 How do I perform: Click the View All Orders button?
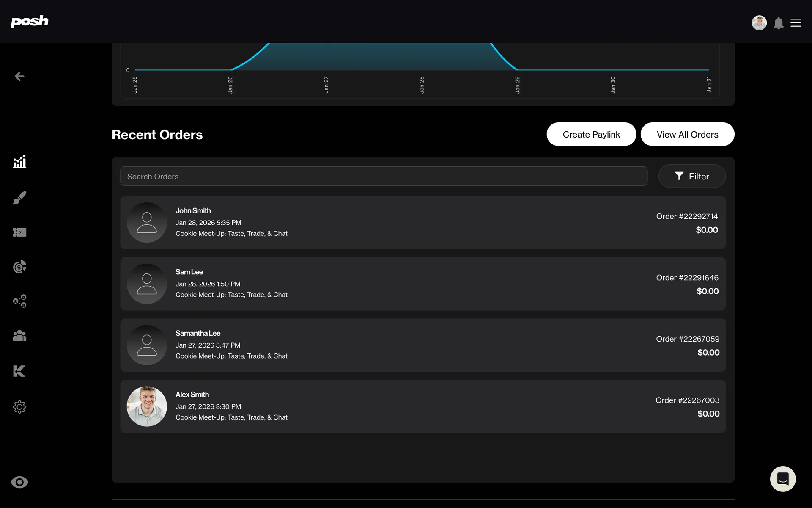coord(687,134)
